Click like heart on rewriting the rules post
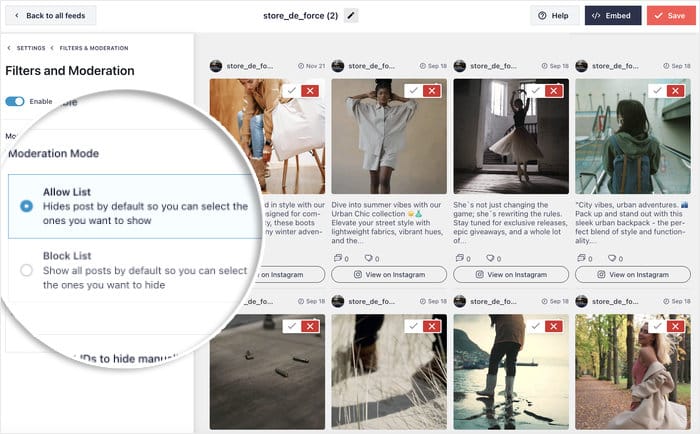The image size is (700, 434). [490, 258]
